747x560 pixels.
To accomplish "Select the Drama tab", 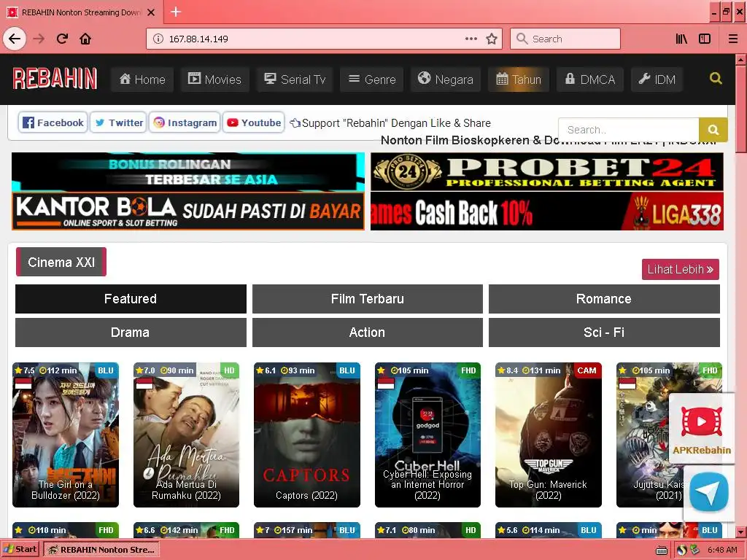I will tap(131, 332).
